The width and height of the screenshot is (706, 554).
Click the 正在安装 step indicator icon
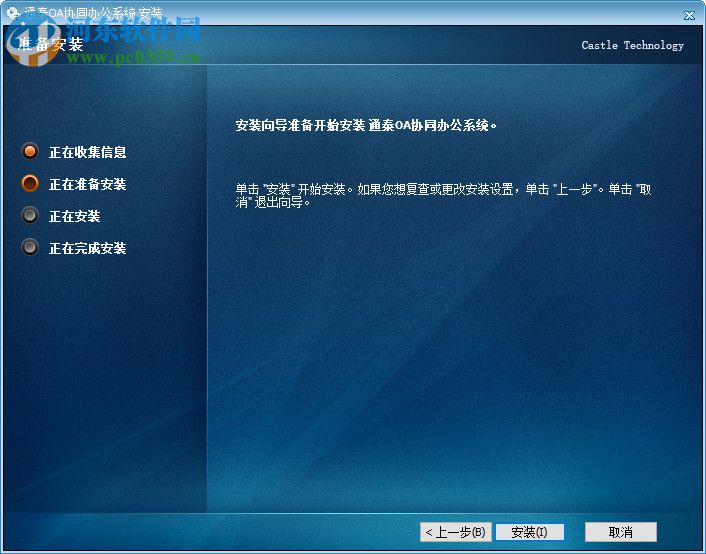30,215
